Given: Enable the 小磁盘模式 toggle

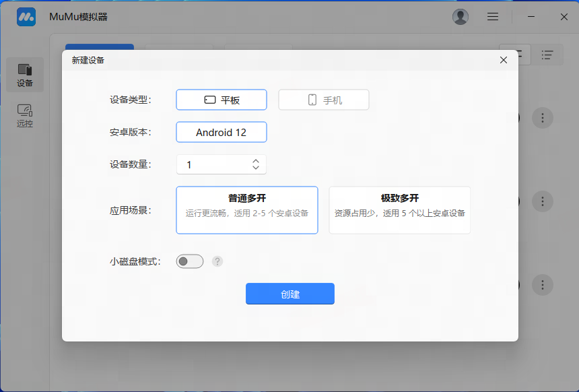Looking at the screenshot, I should pos(189,261).
